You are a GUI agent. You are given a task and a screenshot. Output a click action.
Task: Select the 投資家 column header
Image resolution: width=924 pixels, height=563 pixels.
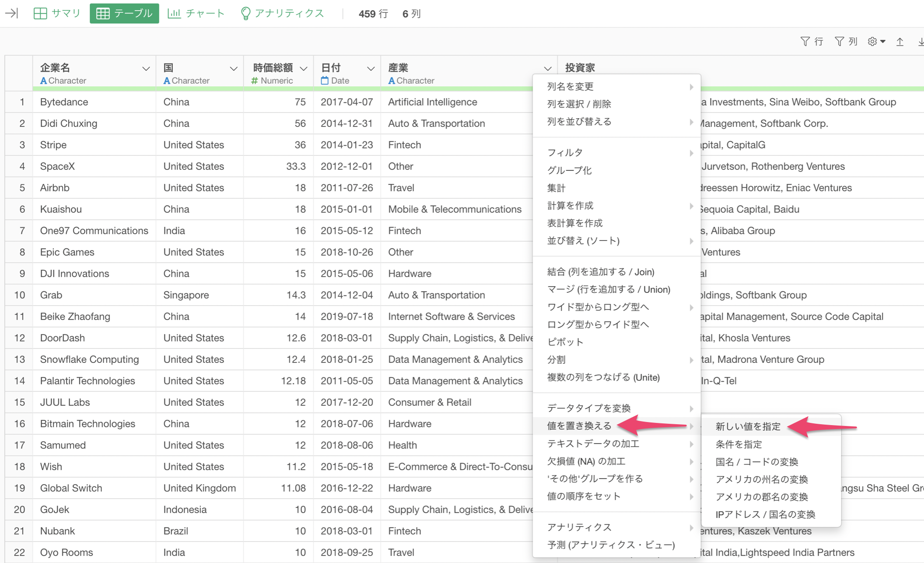tap(580, 68)
